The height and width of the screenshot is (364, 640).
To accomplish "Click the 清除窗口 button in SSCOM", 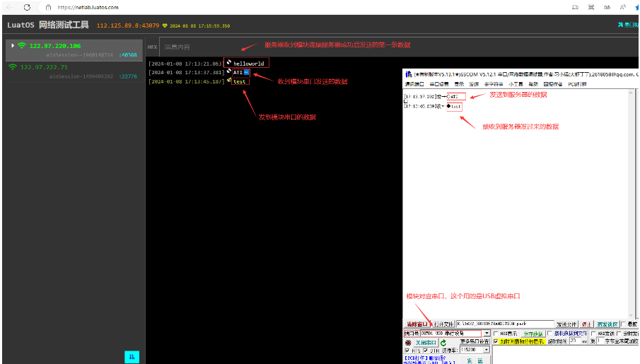I will click(417, 324).
